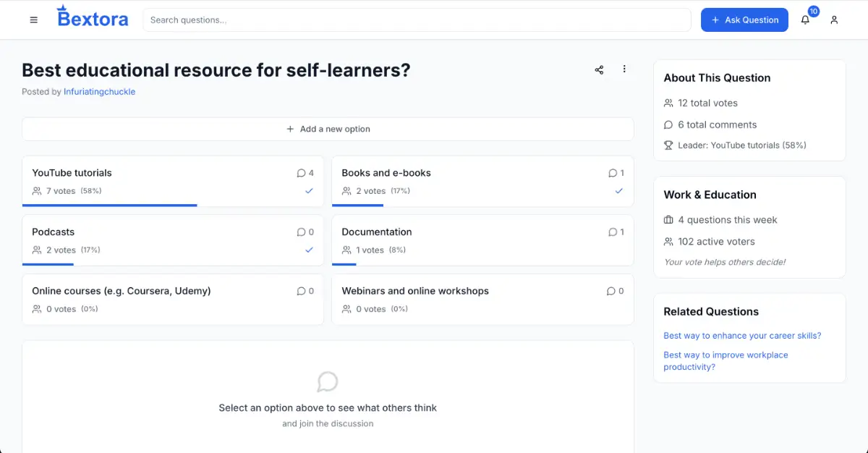Click Add a new option
The image size is (868, 453).
[328, 129]
